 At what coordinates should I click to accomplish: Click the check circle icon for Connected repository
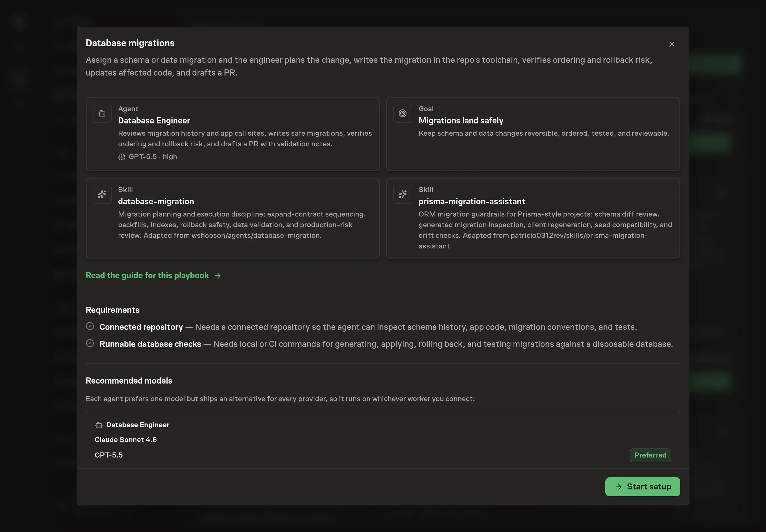click(x=90, y=326)
